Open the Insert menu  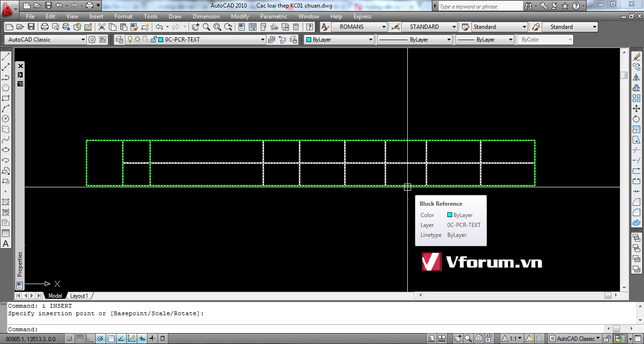[x=96, y=17]
